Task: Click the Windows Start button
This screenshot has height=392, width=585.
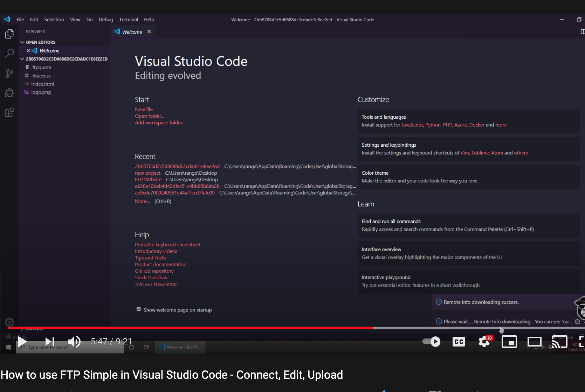Action: (8, 347)
